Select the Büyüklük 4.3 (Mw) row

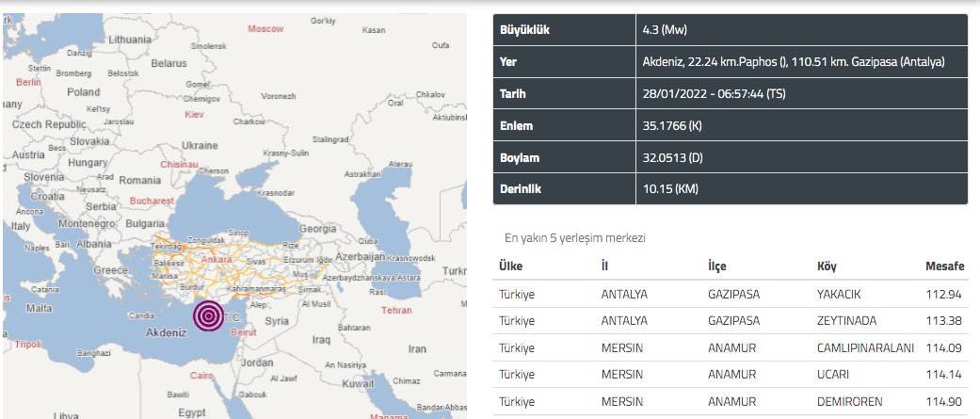coord(730,30)
